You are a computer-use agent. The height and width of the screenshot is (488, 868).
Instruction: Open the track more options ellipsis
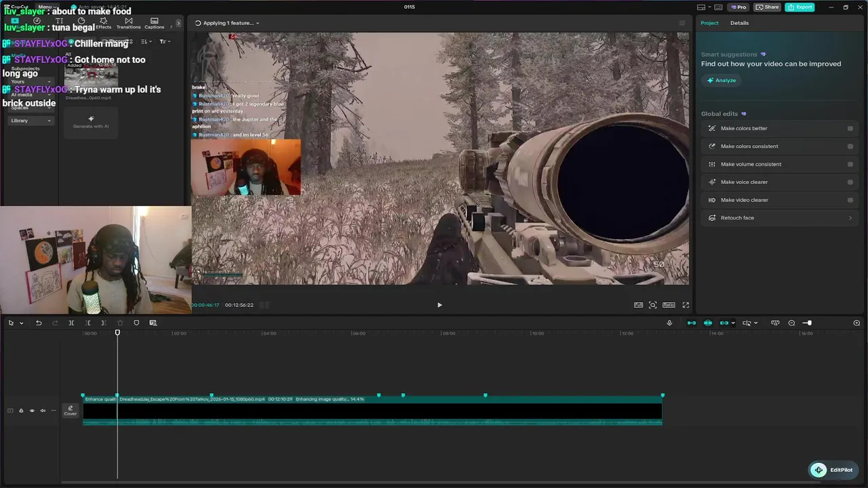[x=54, y=411]
